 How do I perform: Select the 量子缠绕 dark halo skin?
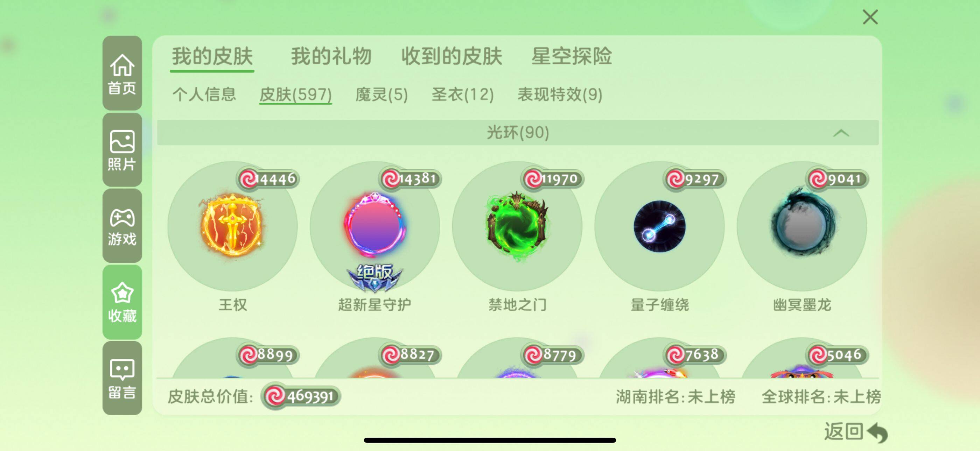coord(659,226)
